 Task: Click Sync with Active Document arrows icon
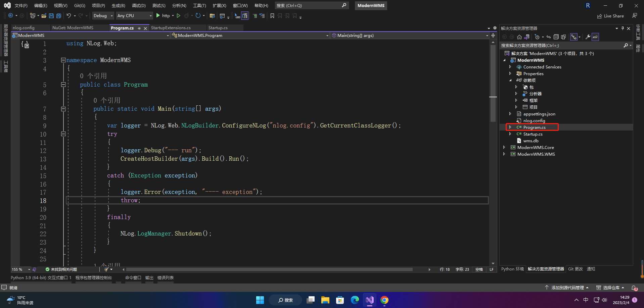549,37
